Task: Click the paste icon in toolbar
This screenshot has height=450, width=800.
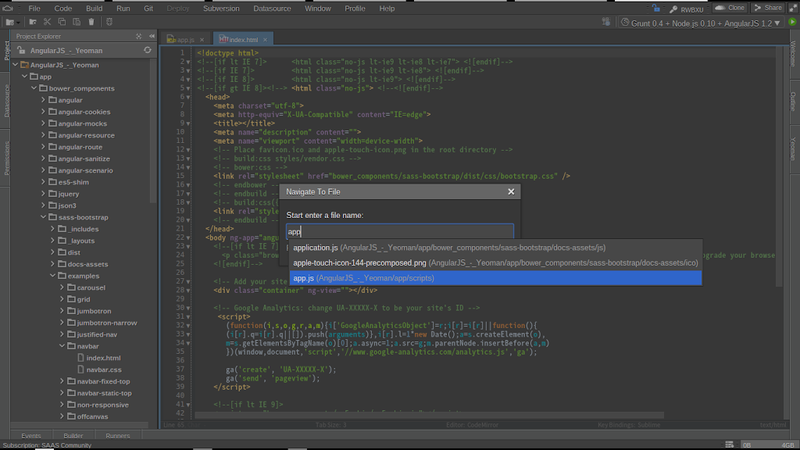Action: (x=77, y=21)
